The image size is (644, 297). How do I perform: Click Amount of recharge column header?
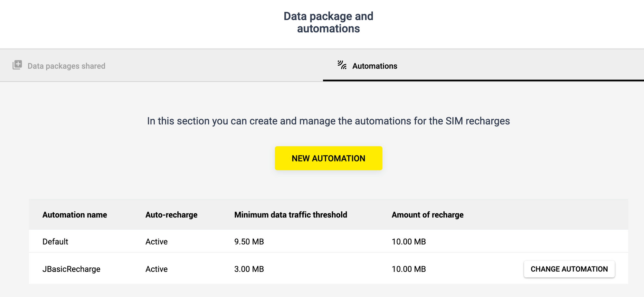[x=428, y=215]
